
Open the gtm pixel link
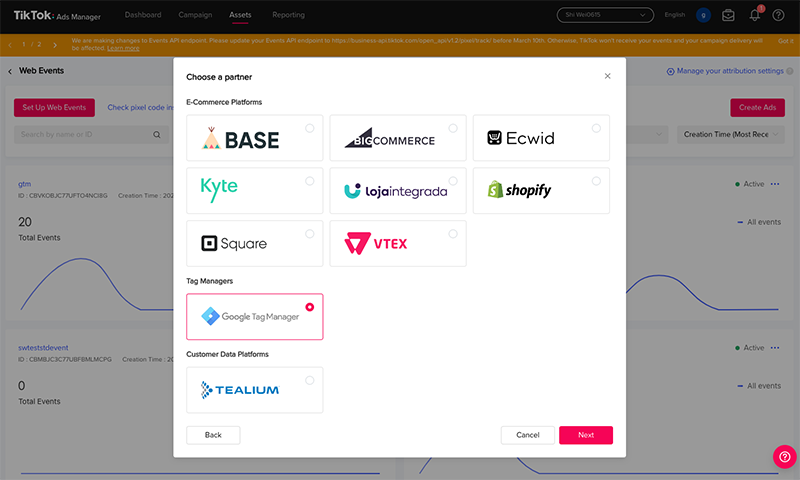pyautogui.click(x=24, y=184)
